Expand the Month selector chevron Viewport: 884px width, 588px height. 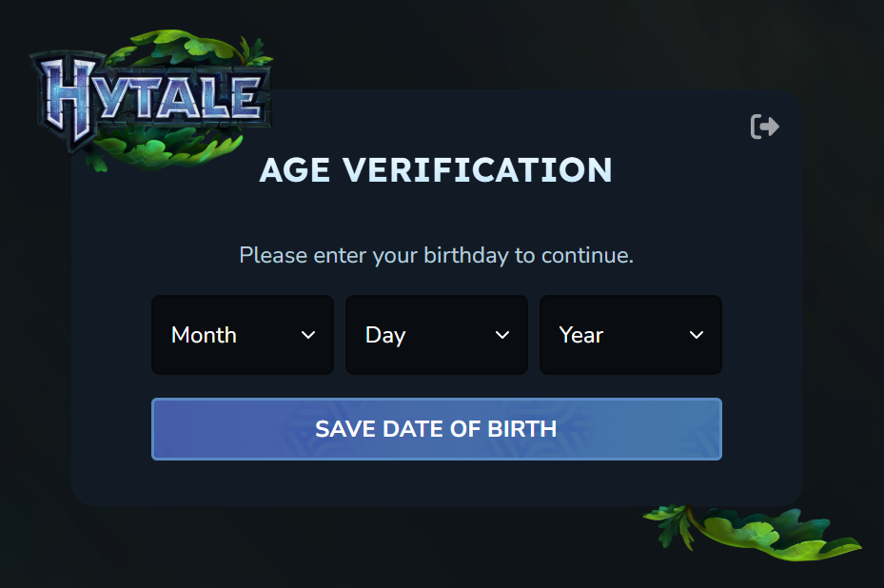tap(307, 335)
